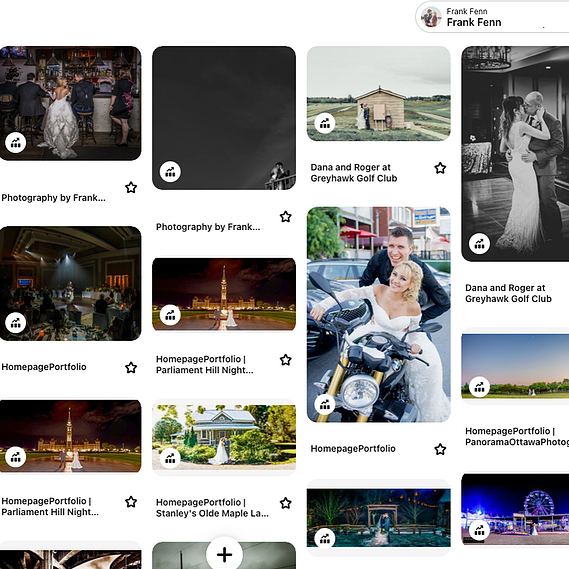Show stats for reception hall photo
This screenshot has width=569, height=569.
tap(16, 323)
